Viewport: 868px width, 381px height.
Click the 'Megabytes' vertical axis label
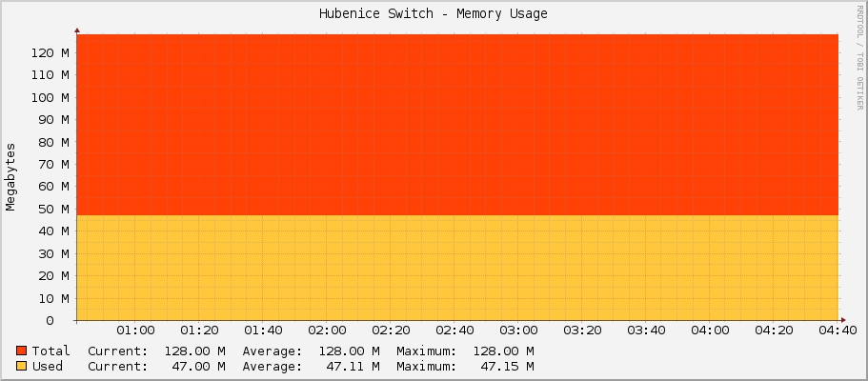10,176
